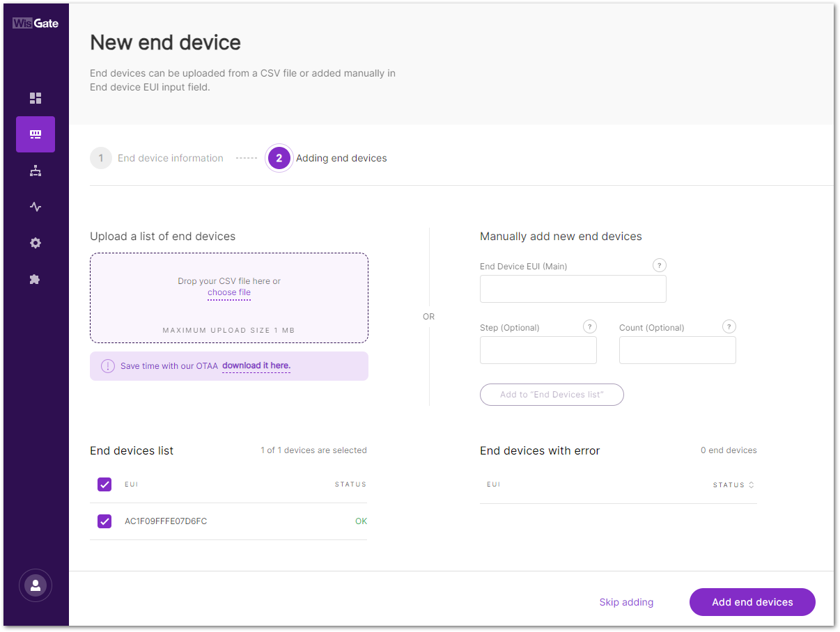
Task: Click the Add end devices button
Action: [x=752, y=601]
